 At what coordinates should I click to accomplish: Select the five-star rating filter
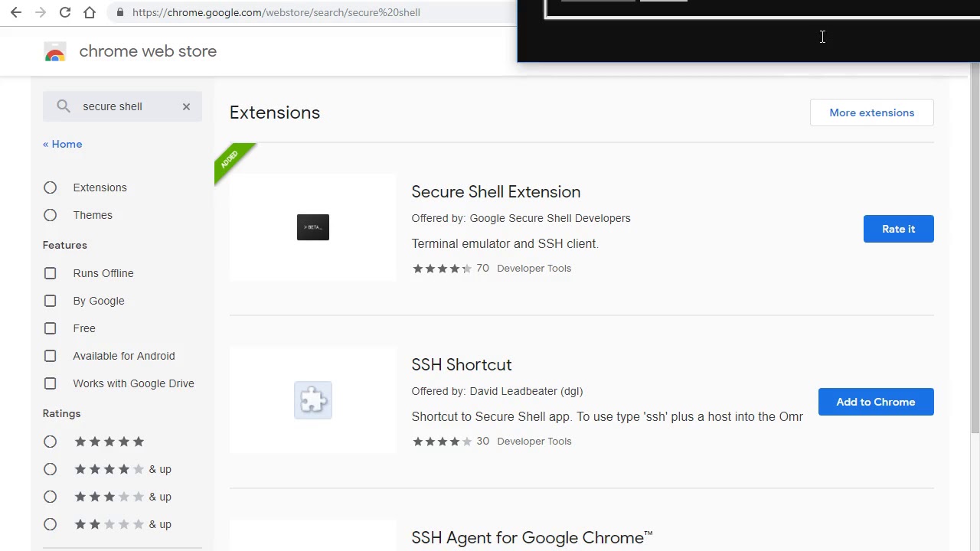[x=50, y=442]
